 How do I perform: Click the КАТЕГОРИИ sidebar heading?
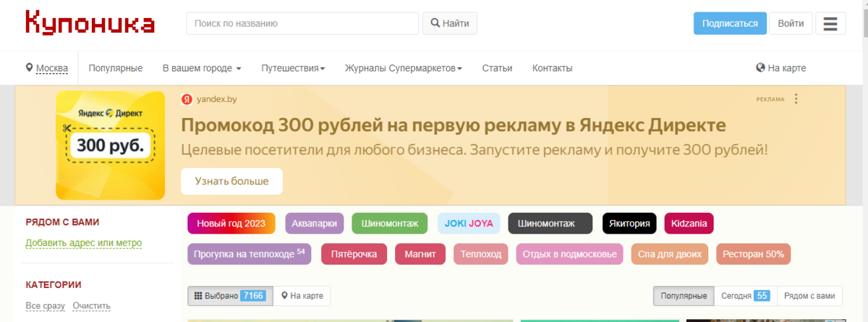[54, 285]
